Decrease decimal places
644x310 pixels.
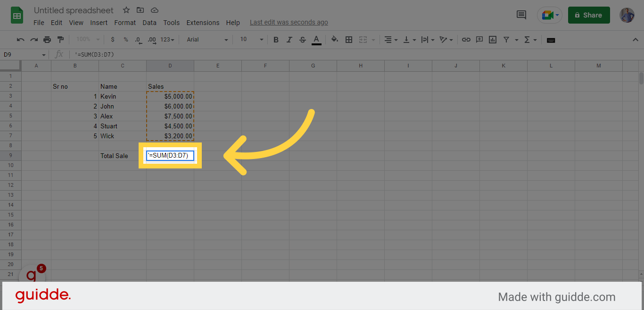pyautogui.click(x=138, y=40)
